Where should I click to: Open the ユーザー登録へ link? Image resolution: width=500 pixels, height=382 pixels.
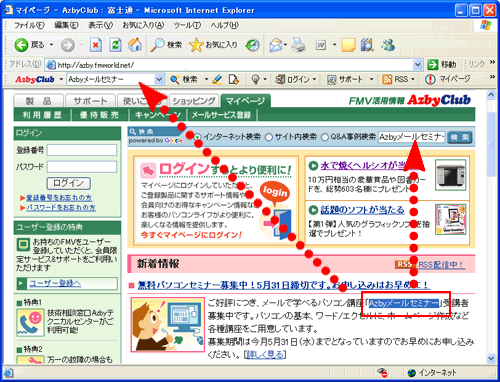pyautogui.click(x=55, y=283)
